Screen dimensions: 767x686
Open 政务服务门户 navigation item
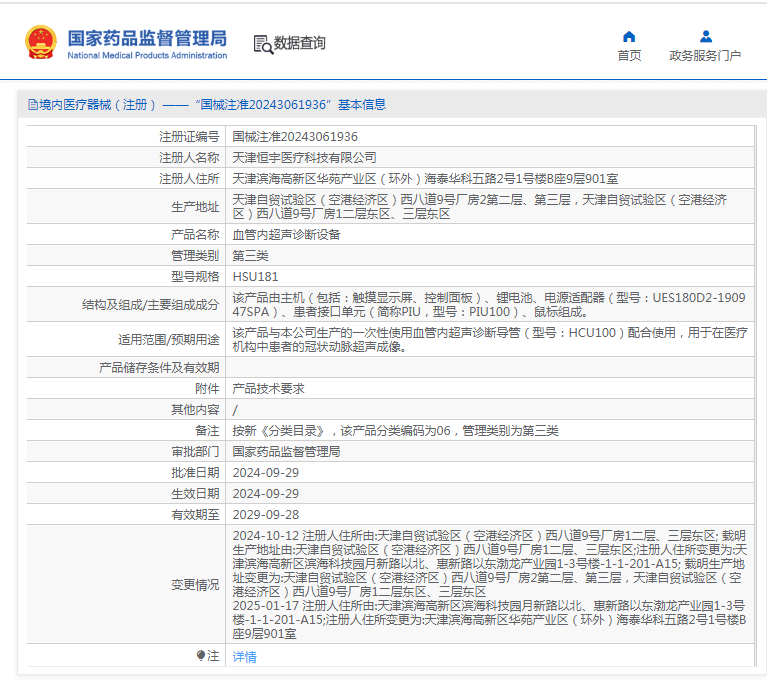pos(705,56)
